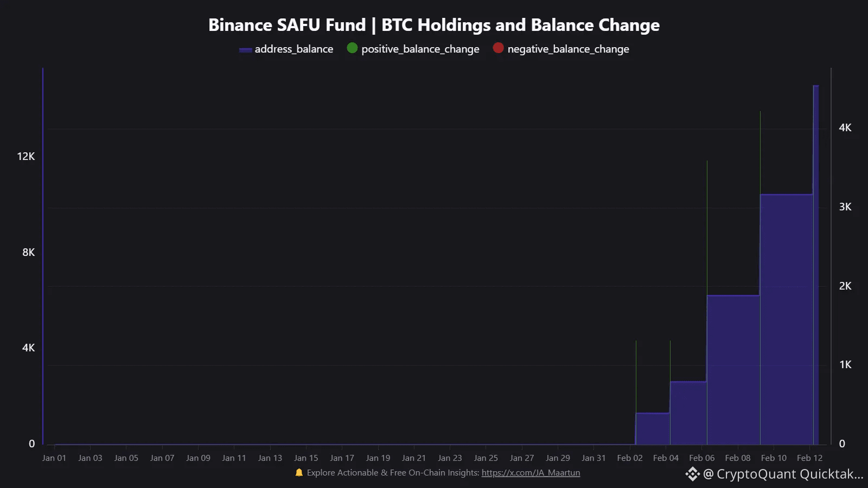Toggle the negative_balance_change series label
This screenshot has width=868, height=488.
point(568,49)
